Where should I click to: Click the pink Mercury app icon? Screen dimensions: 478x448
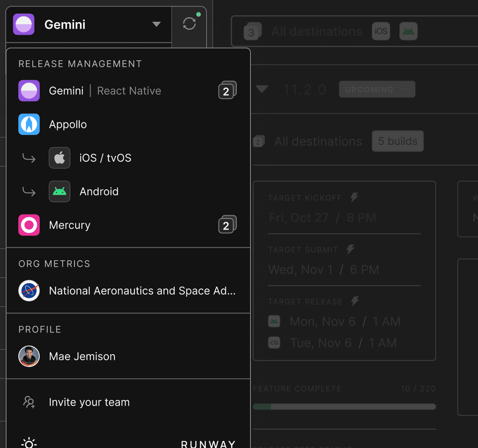click(29, 225)
